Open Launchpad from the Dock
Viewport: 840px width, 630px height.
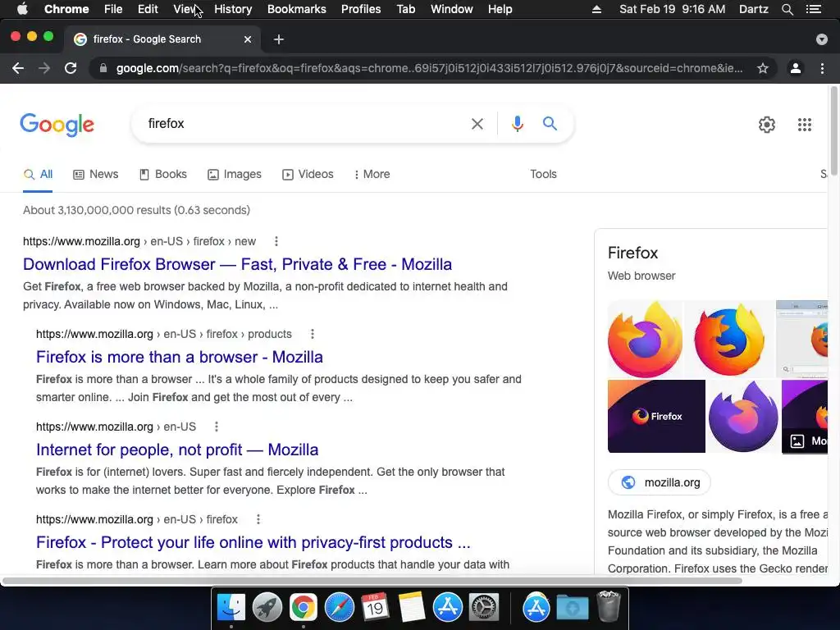click(x=267, y=608)
